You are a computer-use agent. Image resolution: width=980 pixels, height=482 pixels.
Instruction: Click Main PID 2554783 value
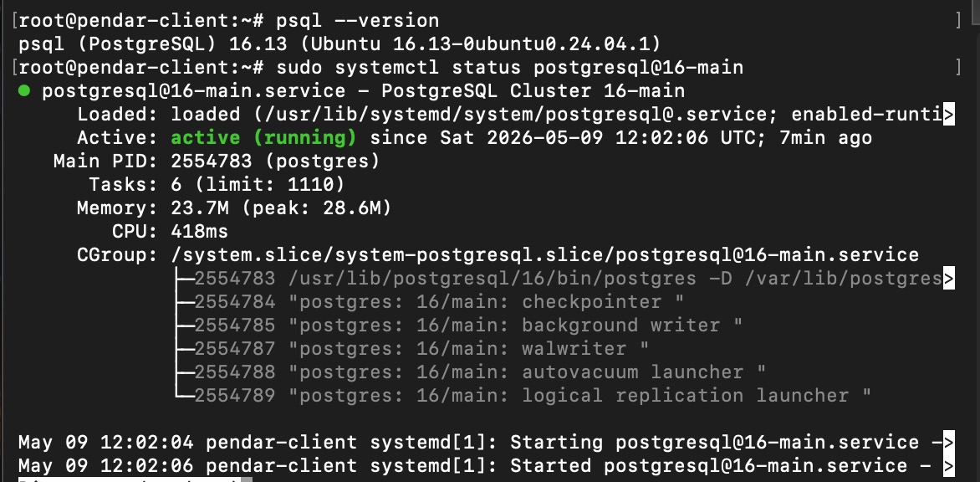212,162
